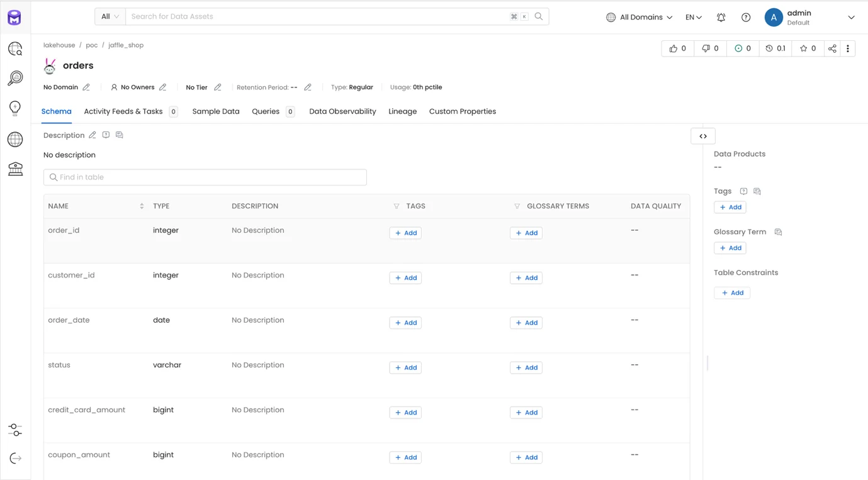
Task: Open the more options vertical dots menu
Action: coord(848,48)
